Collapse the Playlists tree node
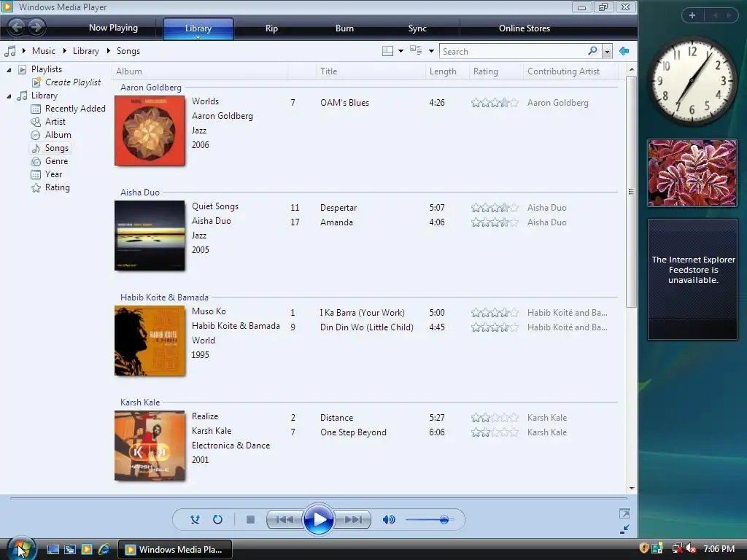The image size is (747, 560). pos(9,70)
